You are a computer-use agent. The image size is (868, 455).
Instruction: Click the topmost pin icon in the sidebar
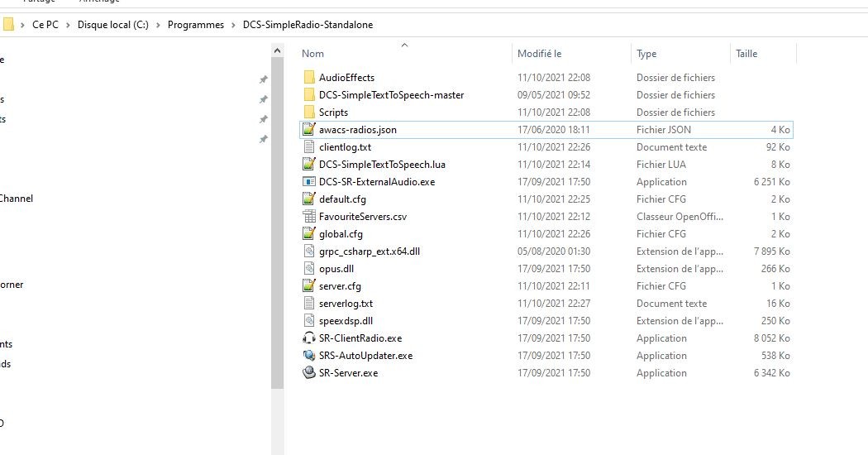[264, 79]
